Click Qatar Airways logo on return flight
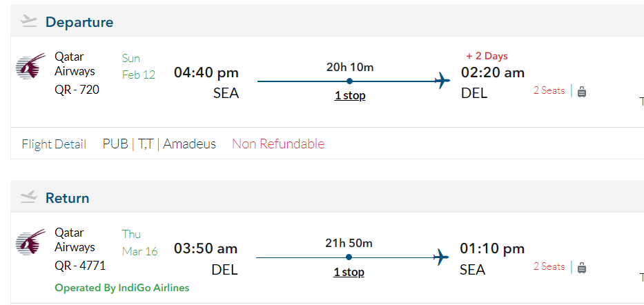 pyautogui.click(x=31, y=242)
